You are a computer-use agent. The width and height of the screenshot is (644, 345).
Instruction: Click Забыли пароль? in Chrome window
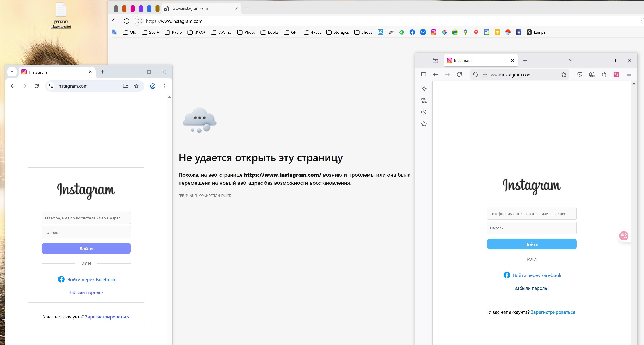point(86,293)
